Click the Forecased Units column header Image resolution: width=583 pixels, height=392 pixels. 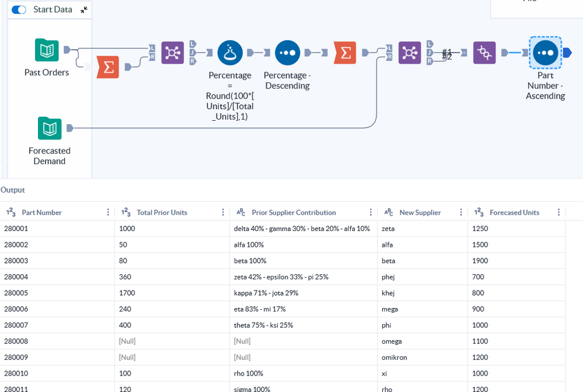pos(514,212)
